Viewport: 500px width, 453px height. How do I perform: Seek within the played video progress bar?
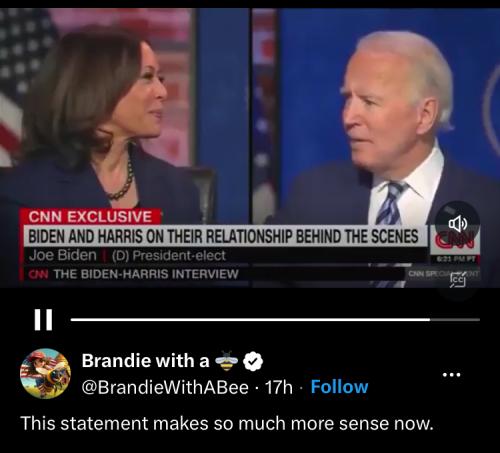pyautogui.click(x=250, y=320)
